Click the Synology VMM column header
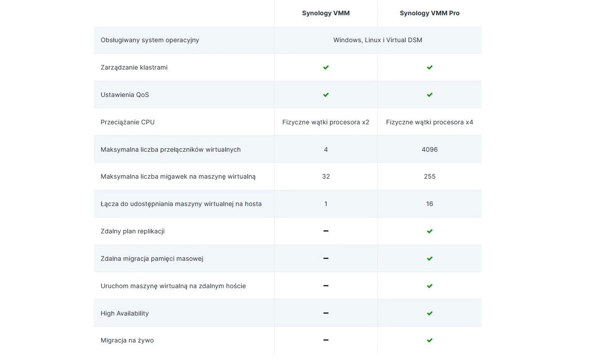This screenshot has width=603, height=364. pos(326,13)
